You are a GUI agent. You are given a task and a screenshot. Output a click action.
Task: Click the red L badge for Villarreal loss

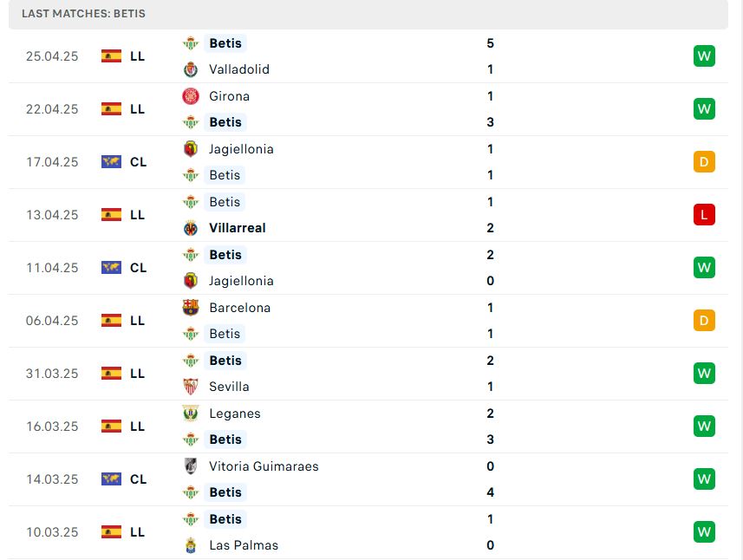(704, 215)
